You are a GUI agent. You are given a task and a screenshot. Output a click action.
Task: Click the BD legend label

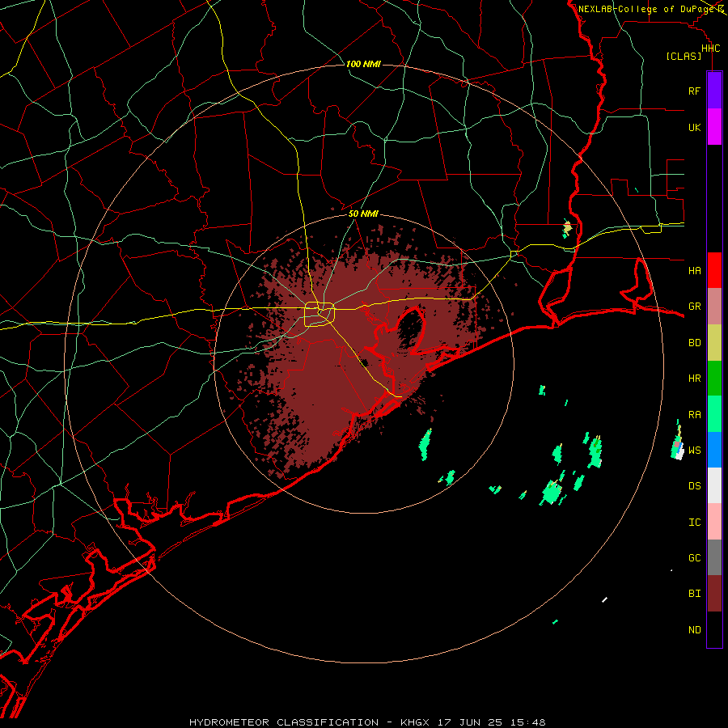694,343
